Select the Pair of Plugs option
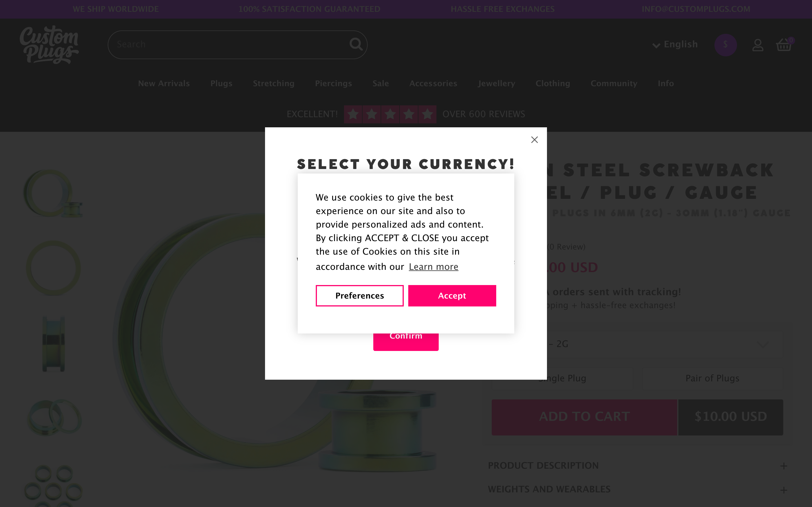The height and width of the screenshot is (507, 812). pyautogui.click(x=712, y=378)
